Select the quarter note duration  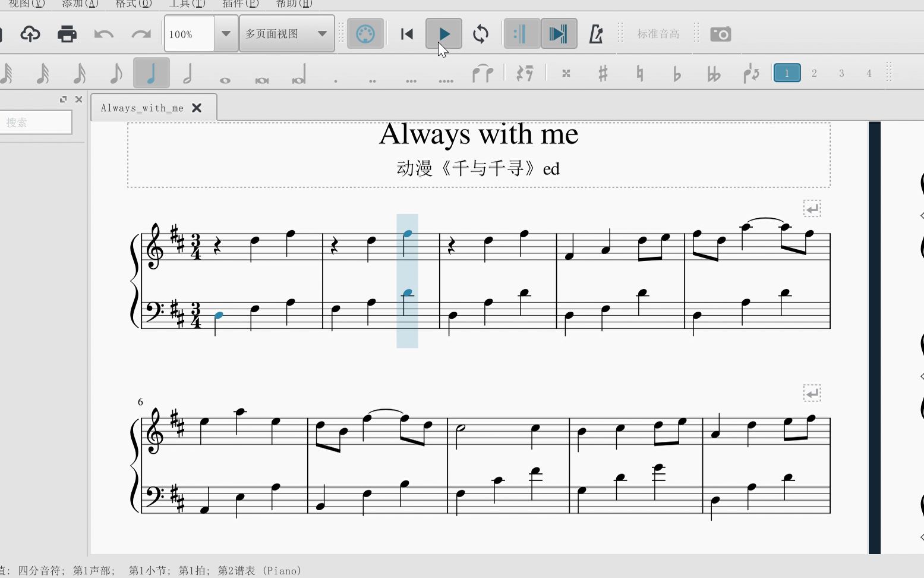152,73
